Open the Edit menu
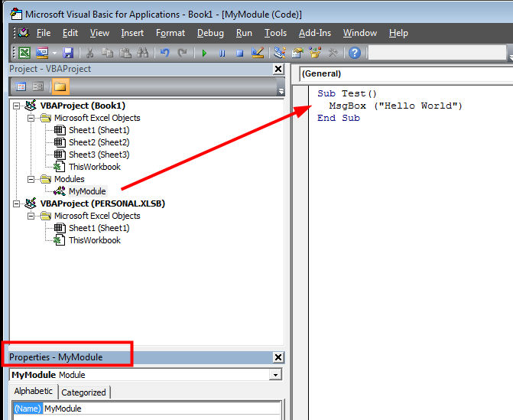The image size is (513, 420). [70, 33]
